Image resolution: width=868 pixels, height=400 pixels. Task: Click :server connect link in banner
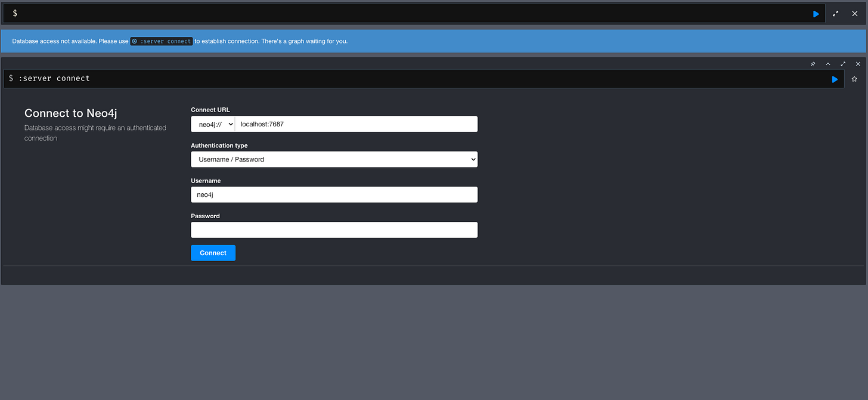(162, 41)
